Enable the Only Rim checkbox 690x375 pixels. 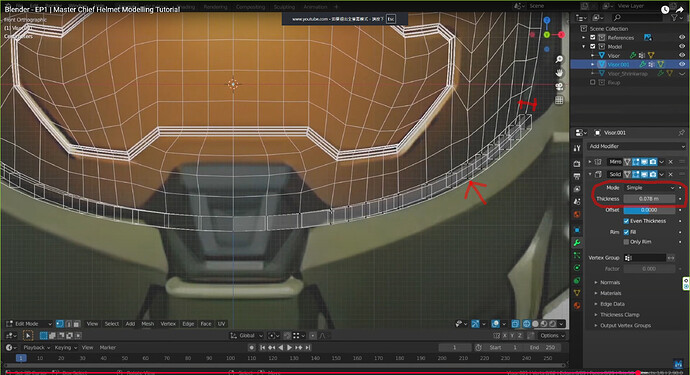(x=626, y=242)
